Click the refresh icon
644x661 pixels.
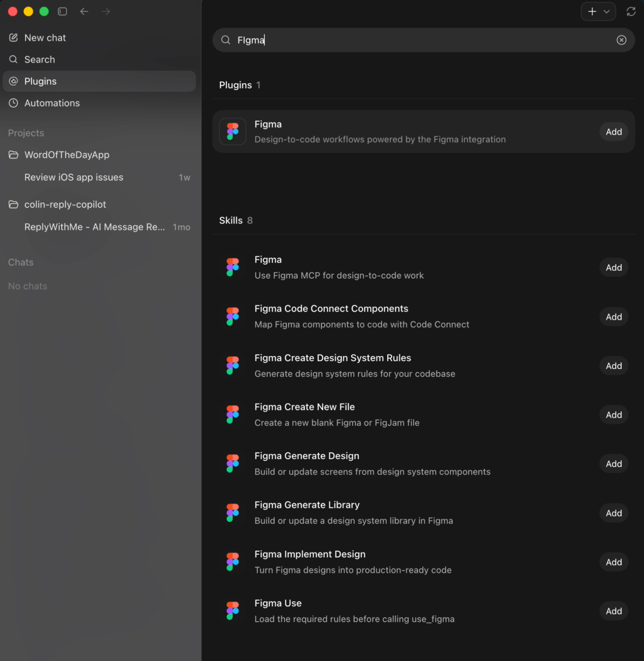pos(631,12)
